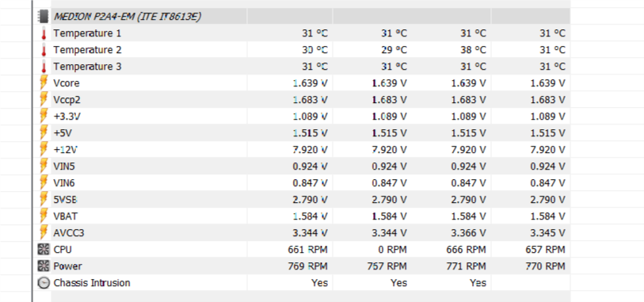Click the 661 RPM value in CPU row
644x302 pixels.
[x=308, y=250]
